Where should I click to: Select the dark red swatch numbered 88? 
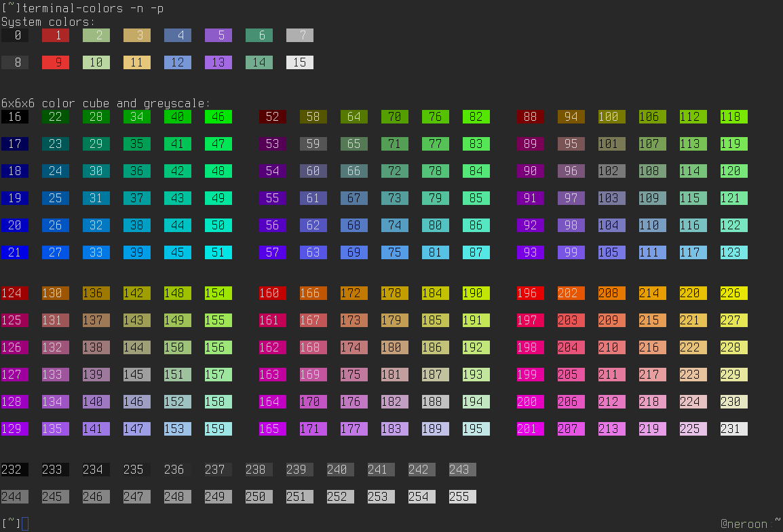coord(530,117)
